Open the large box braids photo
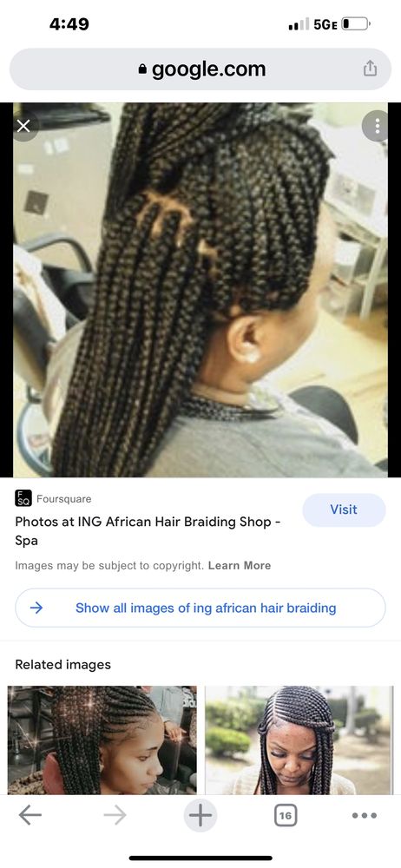The image size is (401, 868). click(200, 290)
